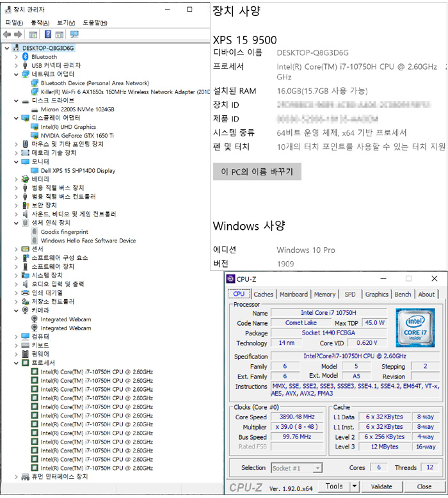Click the Validate button in CPU-Z

[x=381, y=486]
